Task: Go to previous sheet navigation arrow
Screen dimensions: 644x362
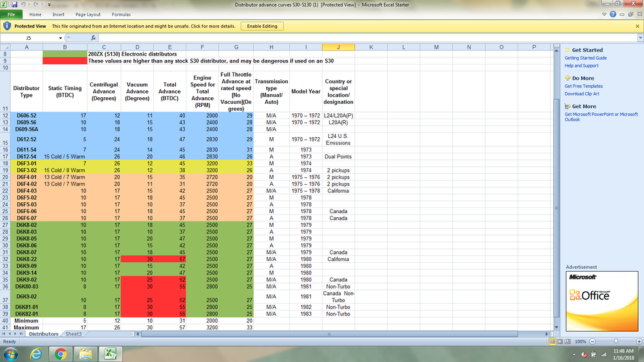Action: pos(10,334)
